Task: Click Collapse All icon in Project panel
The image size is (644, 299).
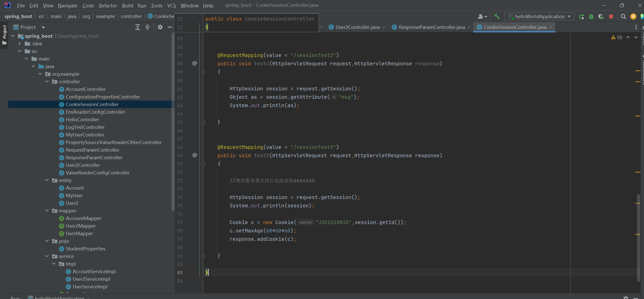Action: pyautogui.click(x=148, y=27)
